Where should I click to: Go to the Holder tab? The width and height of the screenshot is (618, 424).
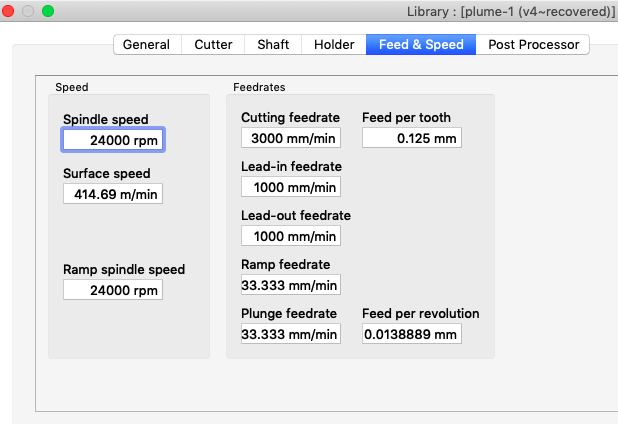click(x=334, y=45)
